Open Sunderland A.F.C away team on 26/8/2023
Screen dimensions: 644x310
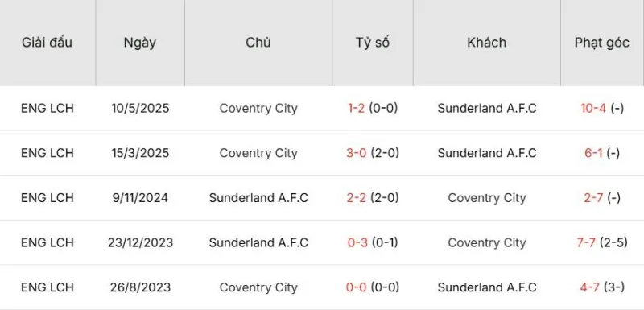click(487, 287)
